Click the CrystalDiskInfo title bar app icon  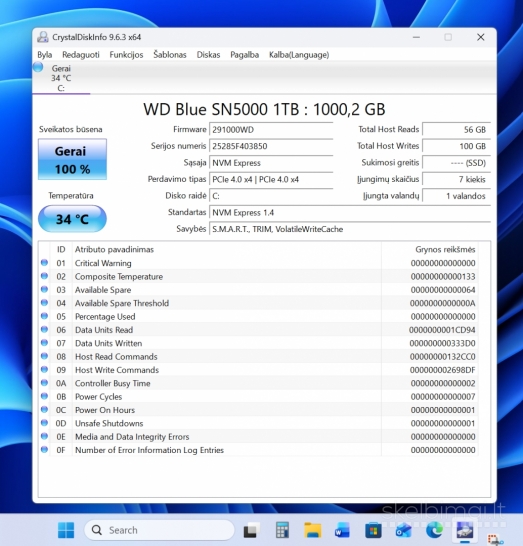click(43, 37)
